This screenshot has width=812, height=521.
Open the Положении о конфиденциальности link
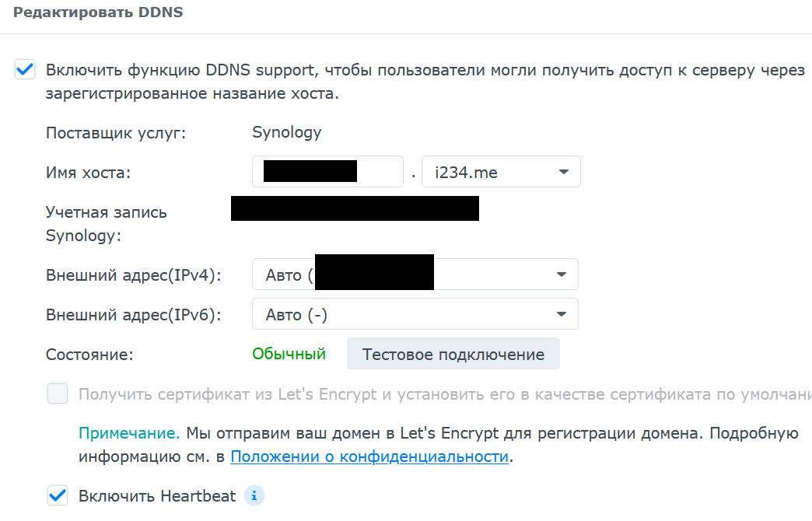369,456
